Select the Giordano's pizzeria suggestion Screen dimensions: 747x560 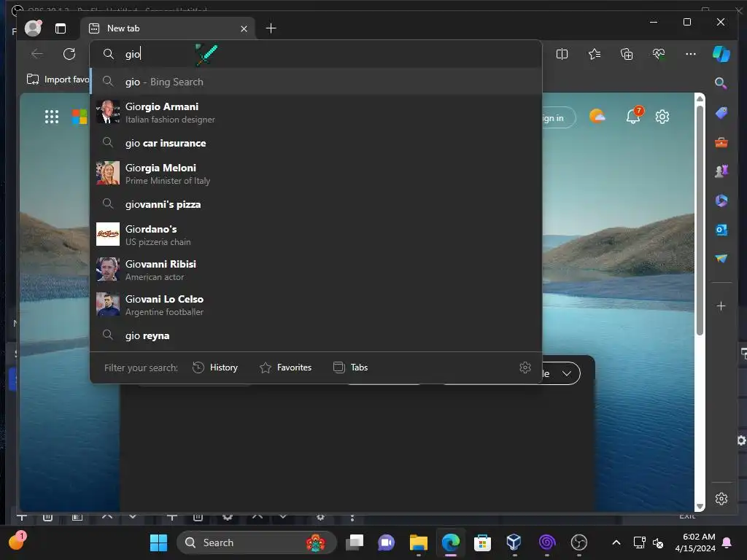tap(315, 235)
